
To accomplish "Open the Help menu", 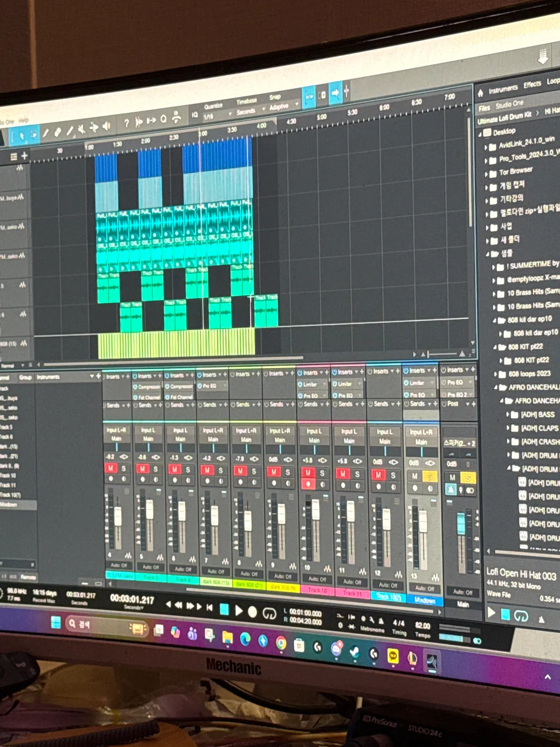I will pyautogui.click(x=23, y=120).
